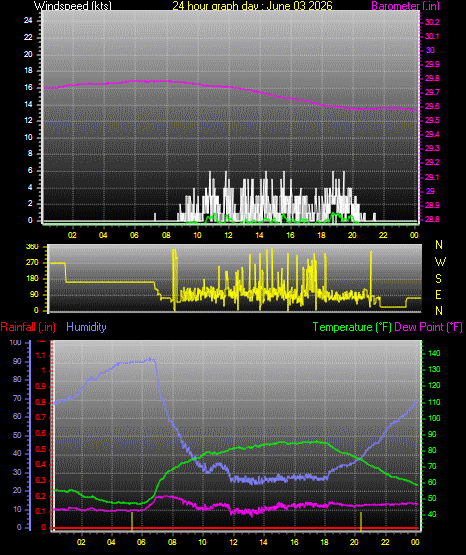Click the "50" humidity scale value

point(17,435)
